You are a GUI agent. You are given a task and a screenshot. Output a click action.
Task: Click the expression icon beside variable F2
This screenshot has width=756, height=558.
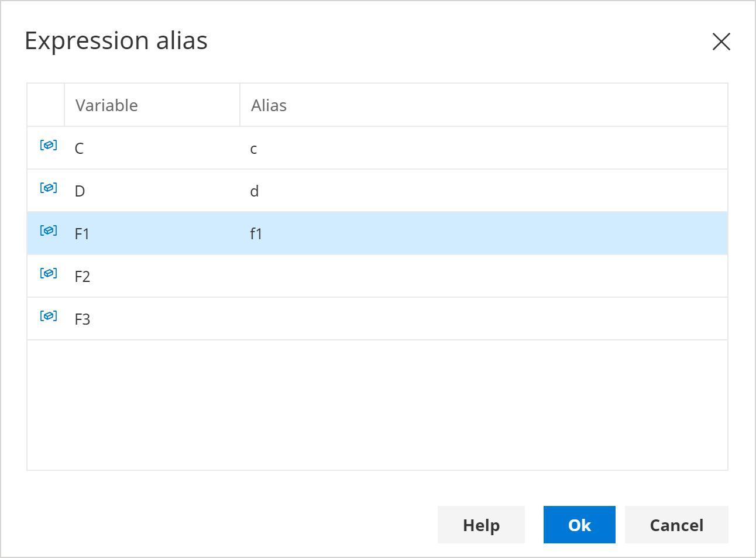click(x=48, y=273)
